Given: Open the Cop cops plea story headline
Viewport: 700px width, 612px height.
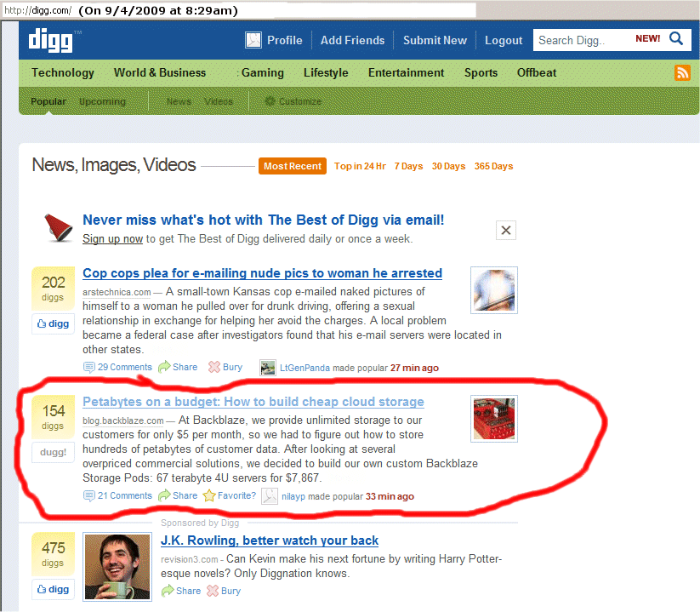Looking at the screenshot, I should pyautogui.click(x=262, y=273).
